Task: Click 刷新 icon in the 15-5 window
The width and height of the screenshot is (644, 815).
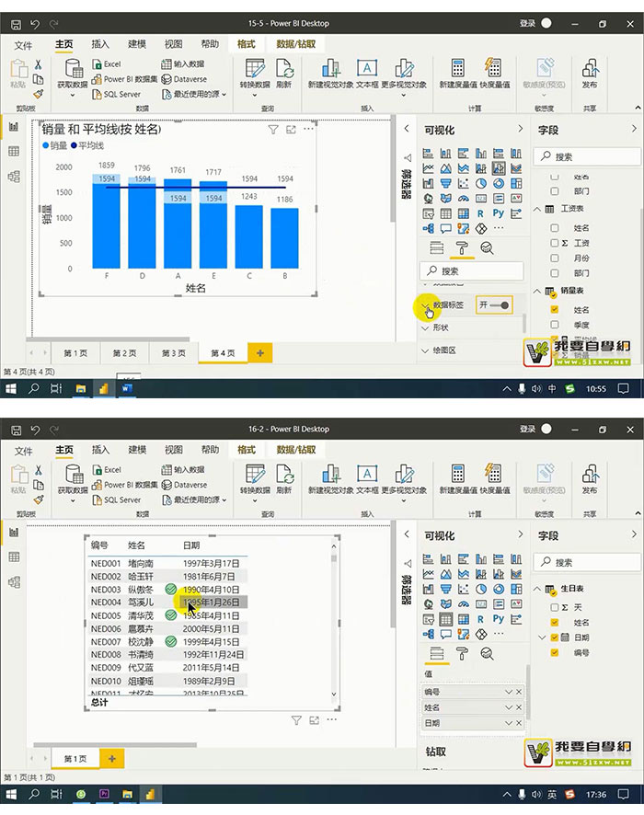Action: tap(284, 68)
